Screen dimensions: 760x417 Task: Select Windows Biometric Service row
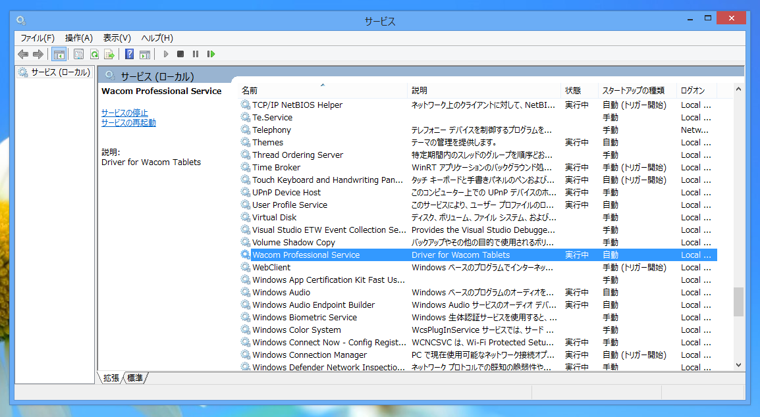point(478,318)
